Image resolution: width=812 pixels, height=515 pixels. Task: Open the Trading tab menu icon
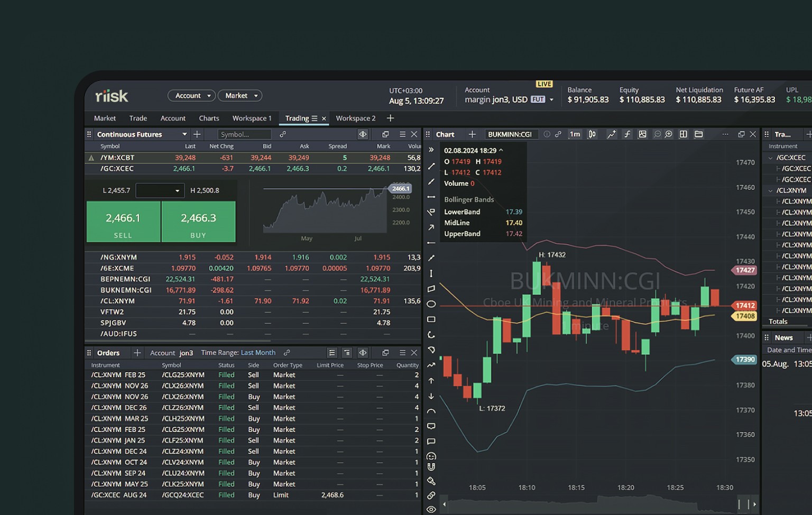[315, 118]
